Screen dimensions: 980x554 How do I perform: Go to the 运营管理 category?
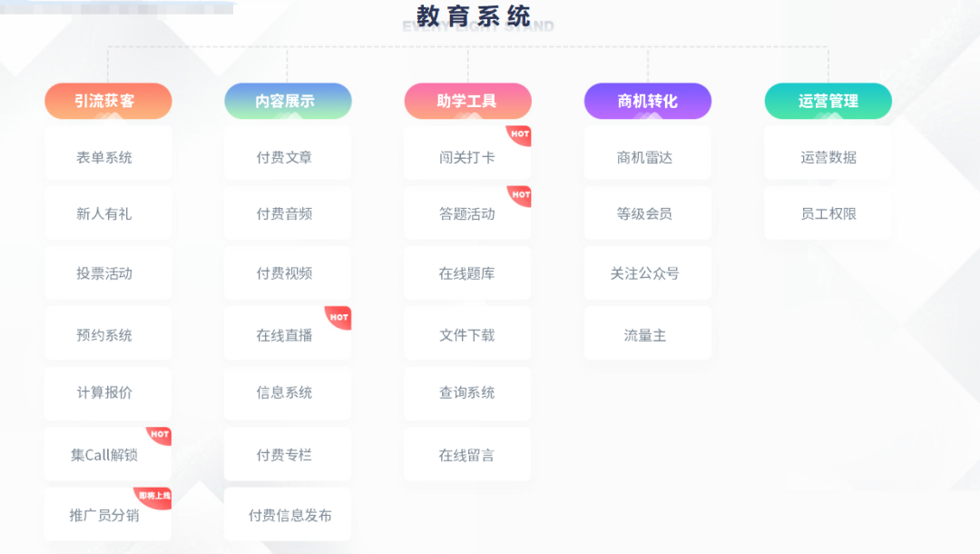(828, 101)
